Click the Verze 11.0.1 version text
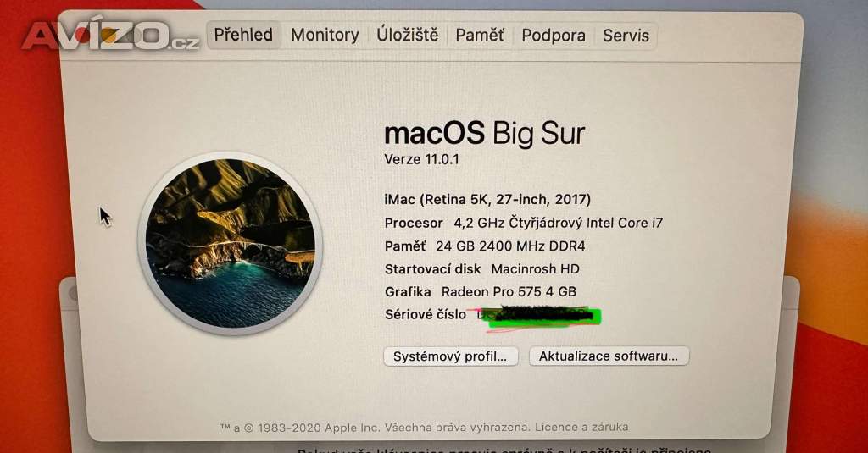 tap(421, 159)
